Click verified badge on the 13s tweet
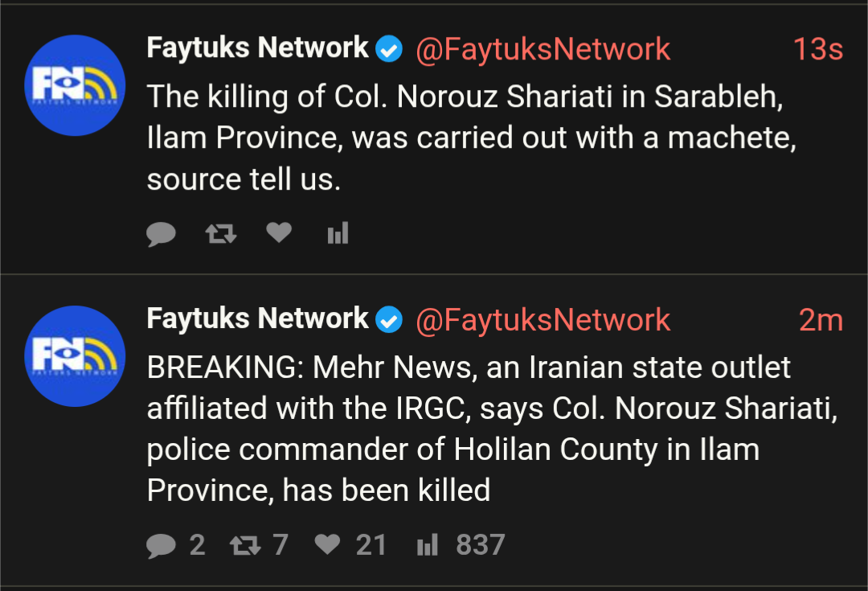Viewport: 868px width, 591px height. (x=389, y=49)
